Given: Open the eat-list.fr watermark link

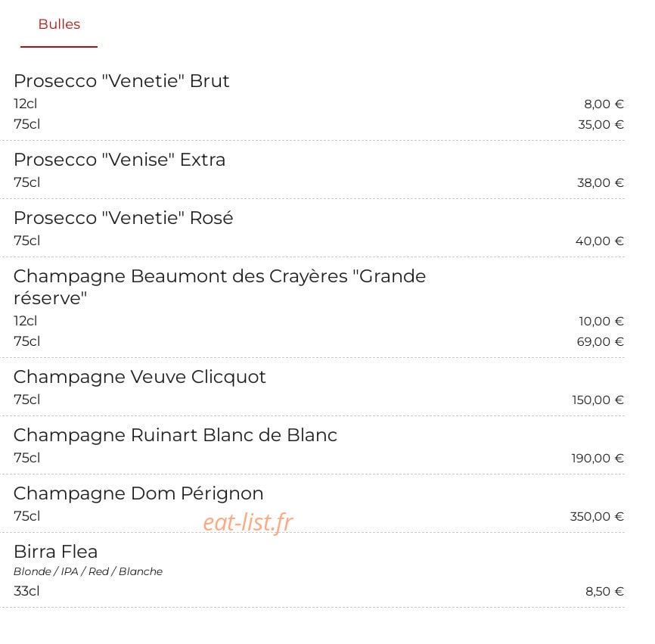Looking at the screenshot, I should 248,522.
